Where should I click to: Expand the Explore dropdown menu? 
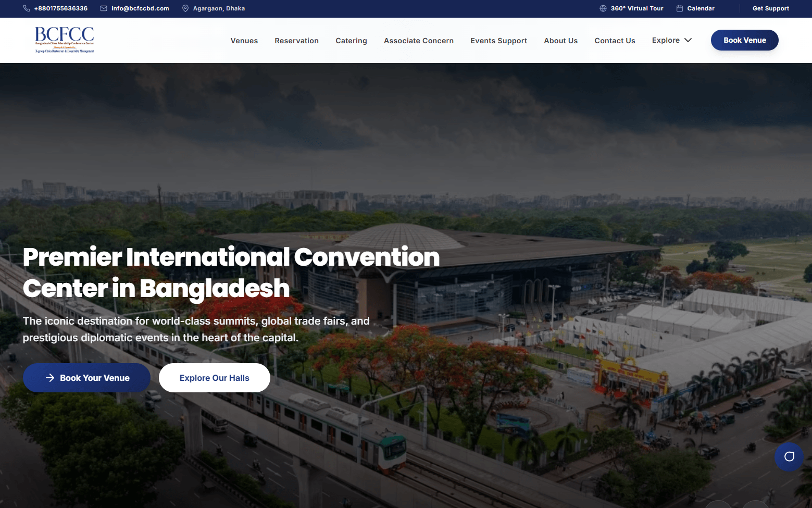click(666, 40)
